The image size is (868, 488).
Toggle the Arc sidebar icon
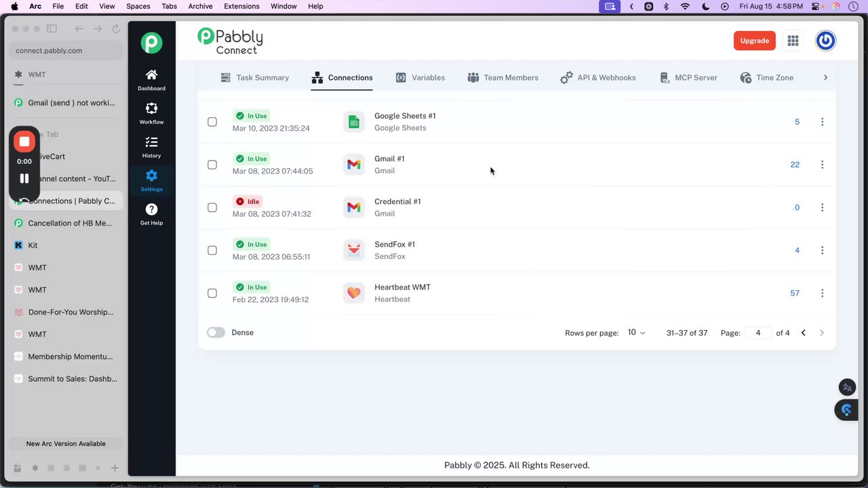click(52, 28)
